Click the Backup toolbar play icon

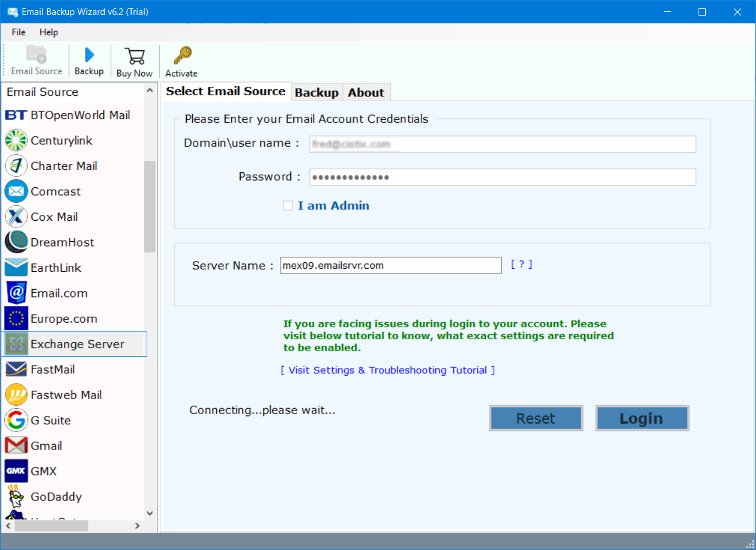pos(89,55)
